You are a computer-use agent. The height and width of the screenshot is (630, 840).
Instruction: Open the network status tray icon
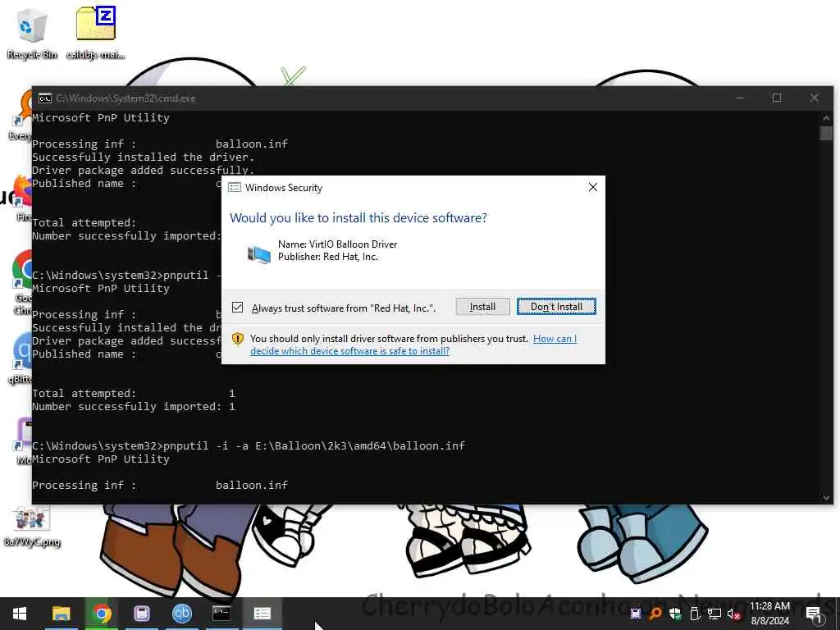[x=714, y=614]
